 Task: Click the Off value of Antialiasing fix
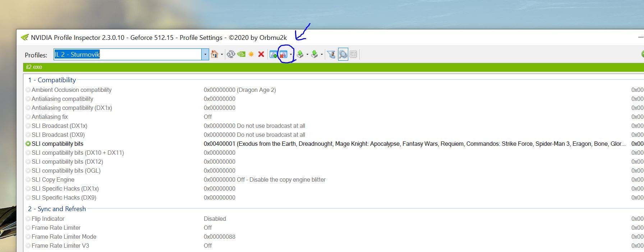[208, 117]
